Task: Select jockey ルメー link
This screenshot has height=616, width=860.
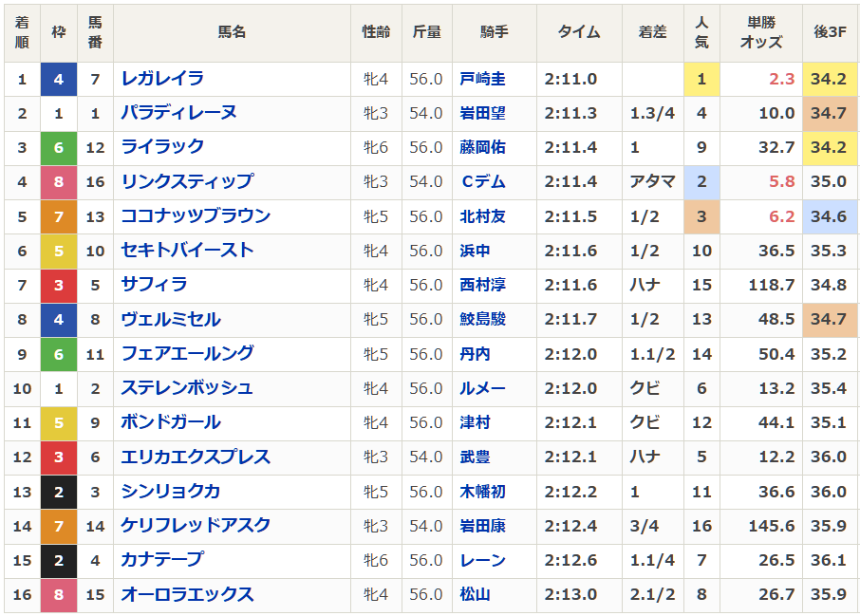Action: coord(482,388)
